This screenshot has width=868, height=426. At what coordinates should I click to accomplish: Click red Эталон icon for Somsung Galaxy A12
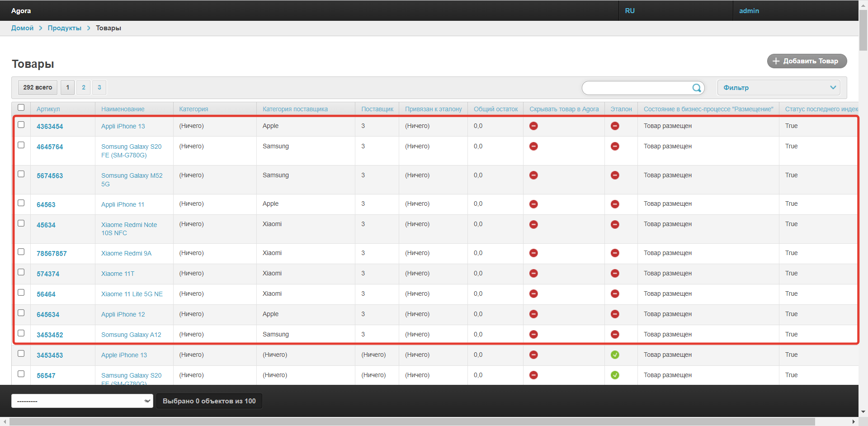click(615, 335)
